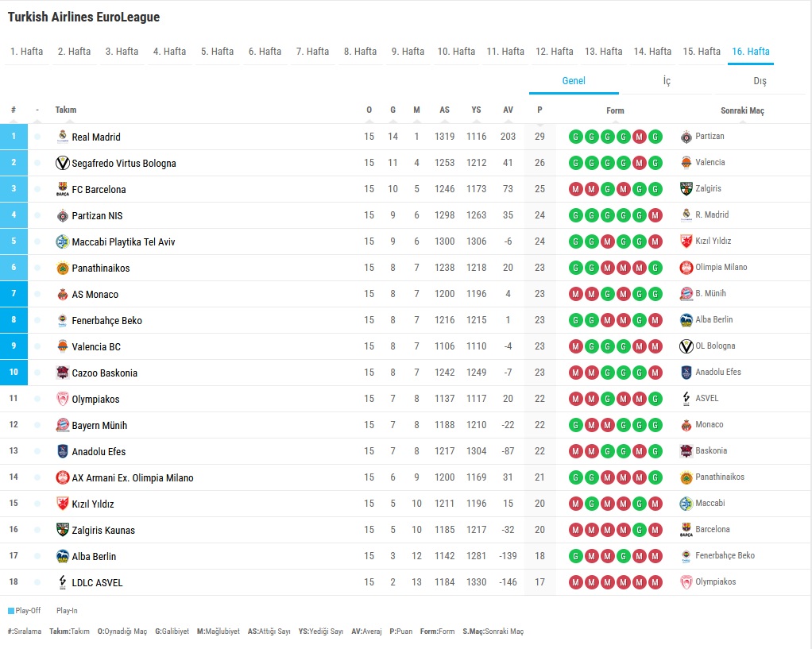
Task: Click the Segafredo Virtus Bologna logo icon
Action: coord(63,163)
